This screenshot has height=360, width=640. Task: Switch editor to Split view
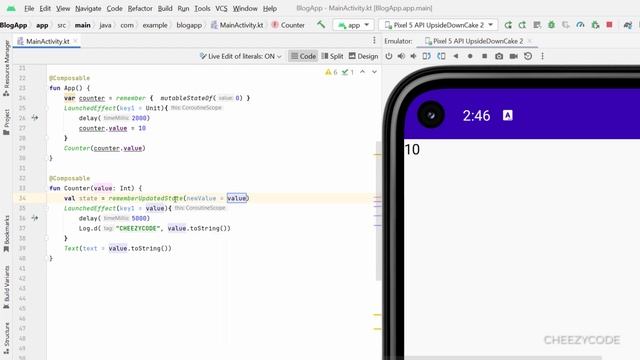(332, 56)
